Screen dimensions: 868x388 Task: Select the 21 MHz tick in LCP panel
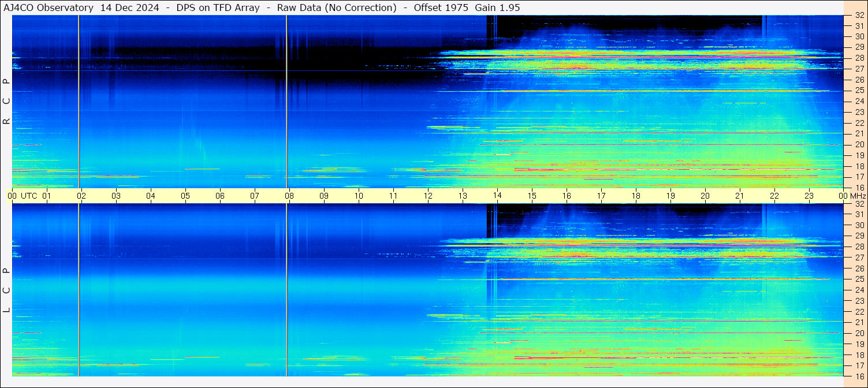pyautogui.click(x=859, y=322)
